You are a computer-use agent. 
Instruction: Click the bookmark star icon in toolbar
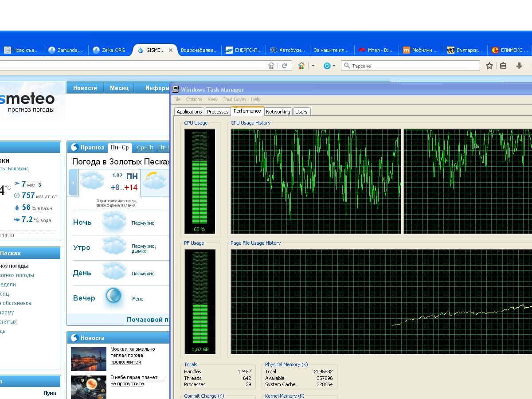489,66
